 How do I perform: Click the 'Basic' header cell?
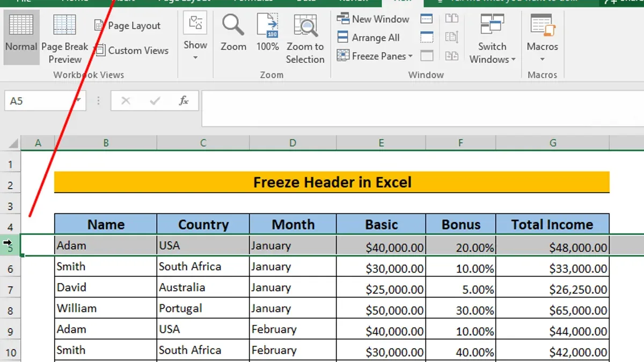381,224
